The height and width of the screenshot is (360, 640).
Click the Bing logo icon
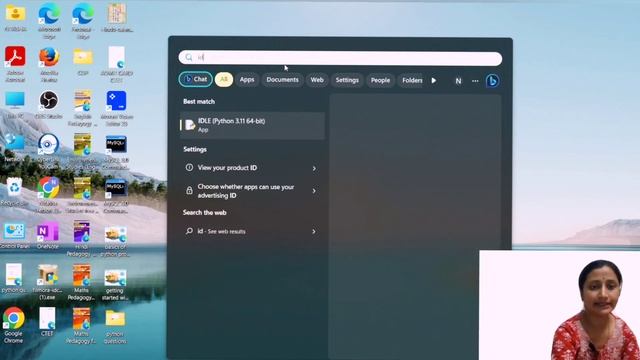492,81
